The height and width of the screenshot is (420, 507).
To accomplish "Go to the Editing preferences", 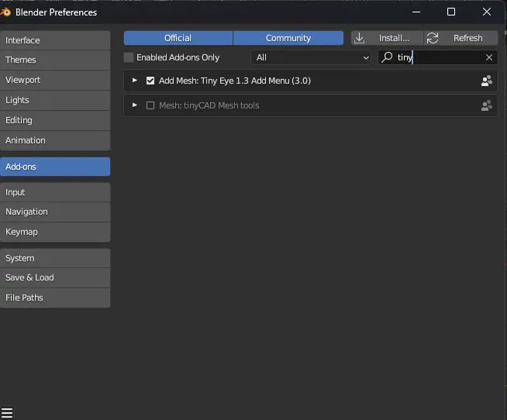I will coord(55,120).
